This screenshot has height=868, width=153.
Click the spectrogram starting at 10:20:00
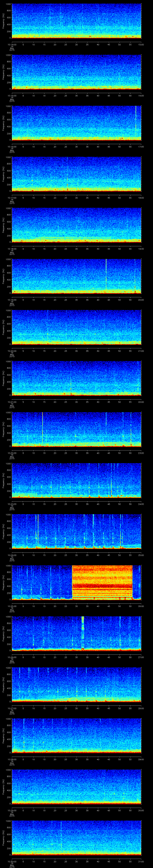click(x=76, y=327)
